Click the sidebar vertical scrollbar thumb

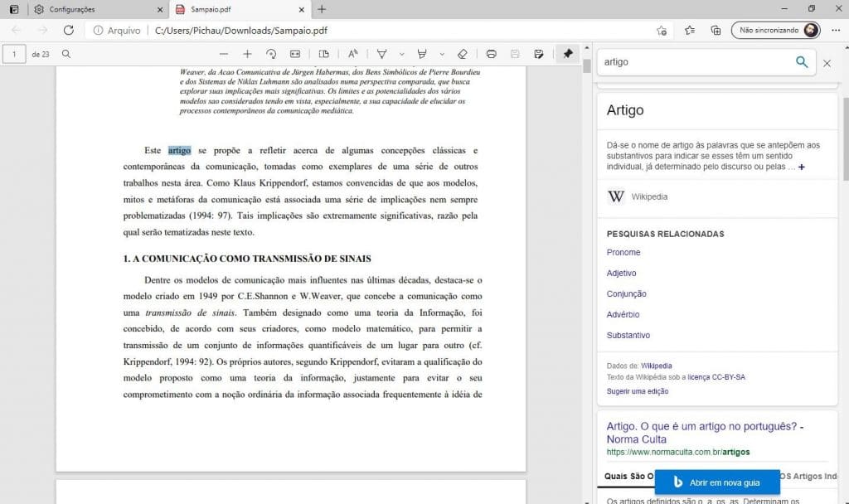[x=845, y=138]
